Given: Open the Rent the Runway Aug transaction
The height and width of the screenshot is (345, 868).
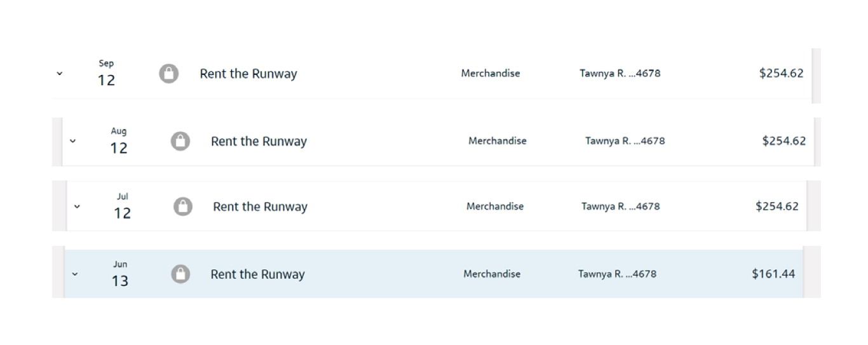Looking at the screenshot, I should [259, 141].
